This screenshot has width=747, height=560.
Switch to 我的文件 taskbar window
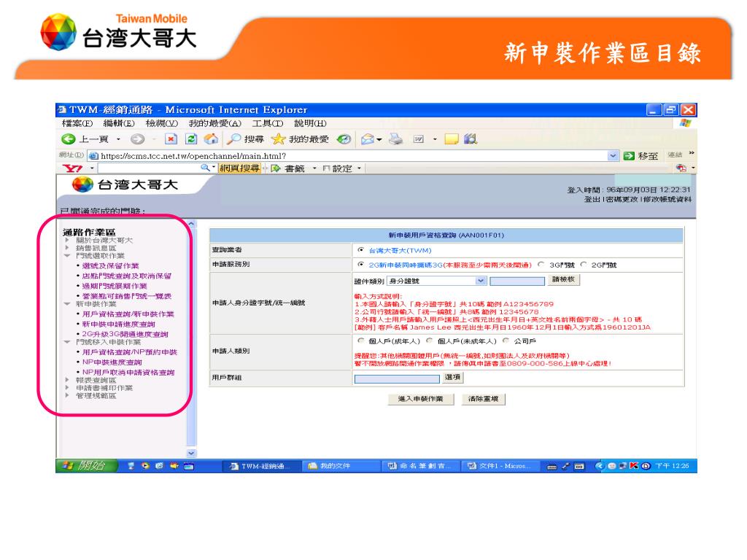[x=341, y=466]
